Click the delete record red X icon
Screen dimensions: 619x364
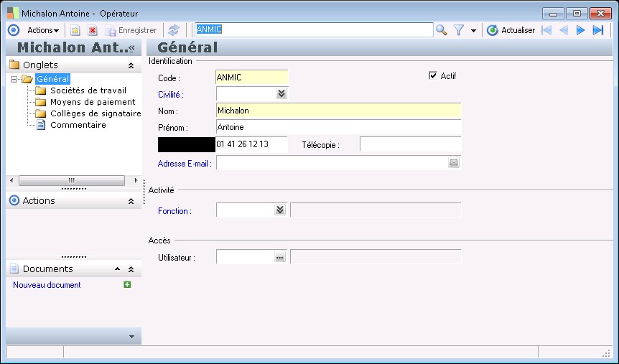click(x=93, y=30)
